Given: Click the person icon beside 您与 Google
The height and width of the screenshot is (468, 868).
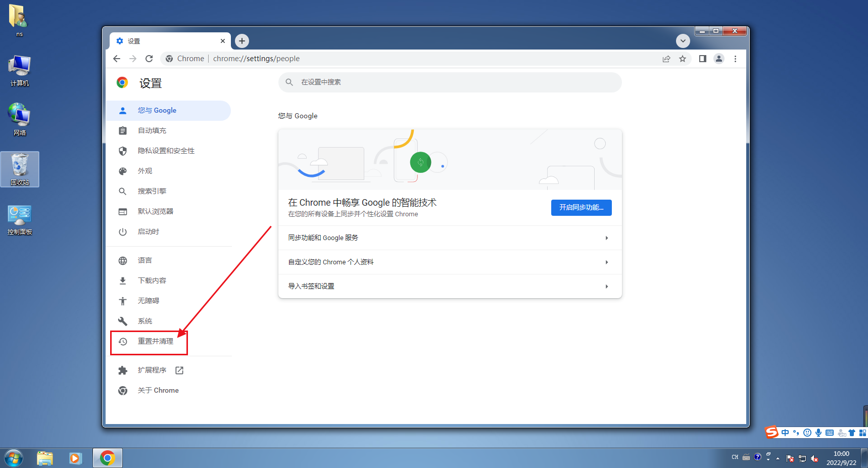Looking at the screenshot, I should pyautogui.click(x=123, y=110).
